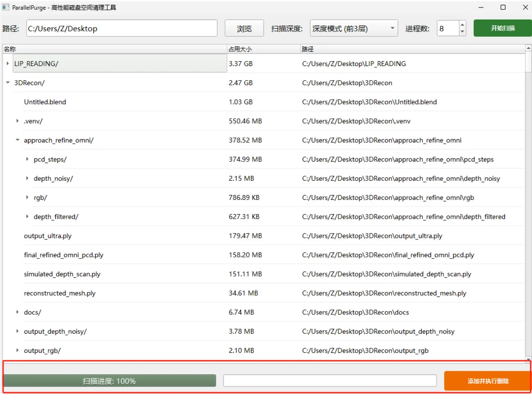Expand the output_rgb/ folder arrow
The height and width of the screenshot is (394, 532).
coord(17,350)
